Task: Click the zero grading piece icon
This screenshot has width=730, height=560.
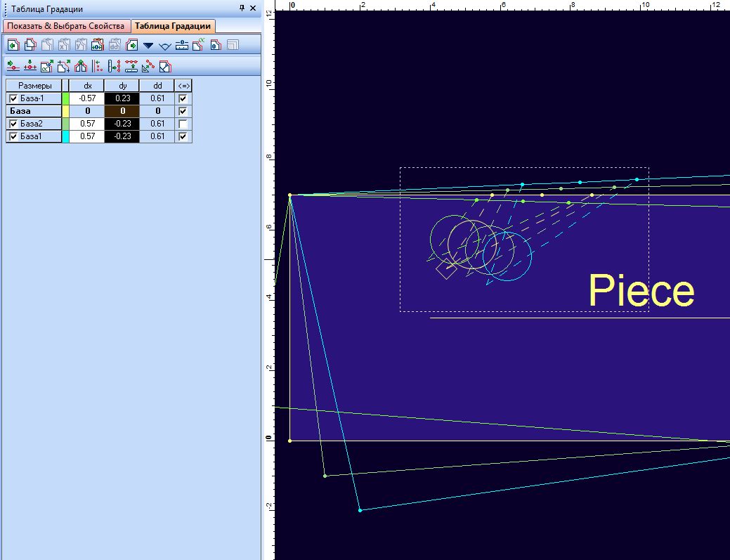Action: point(216,45)
